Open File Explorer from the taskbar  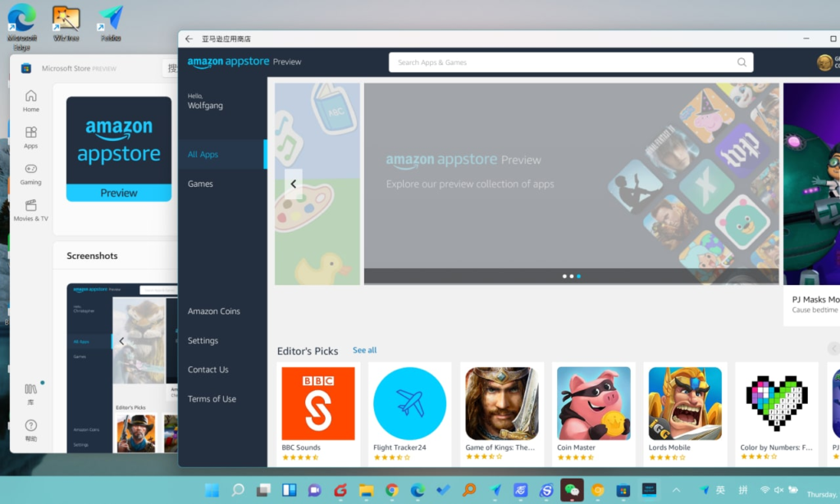coord(367,490)
